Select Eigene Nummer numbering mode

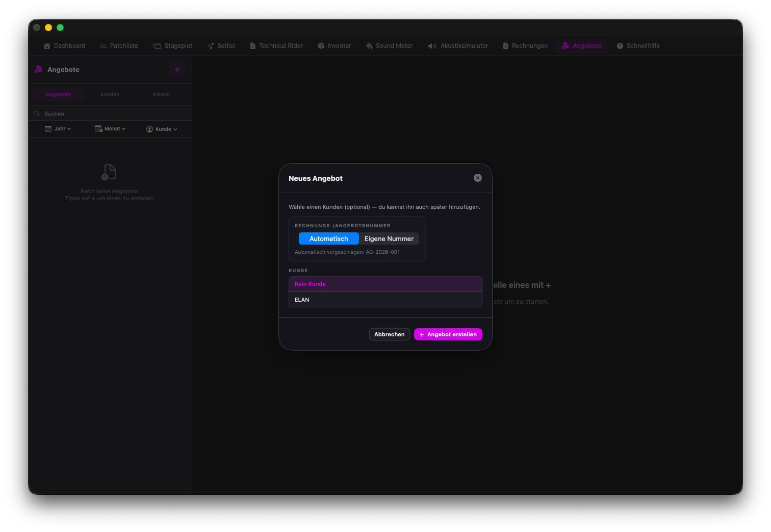point(389,238)
